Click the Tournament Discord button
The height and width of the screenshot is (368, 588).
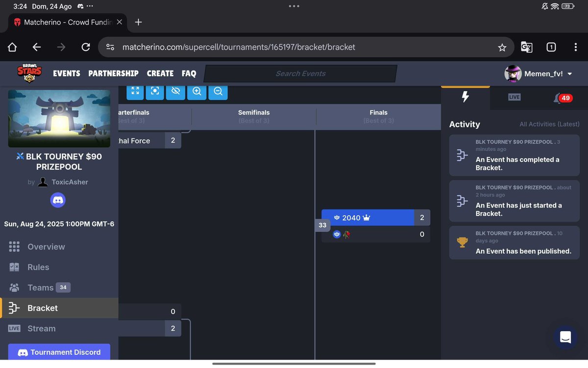pos(59,352)
